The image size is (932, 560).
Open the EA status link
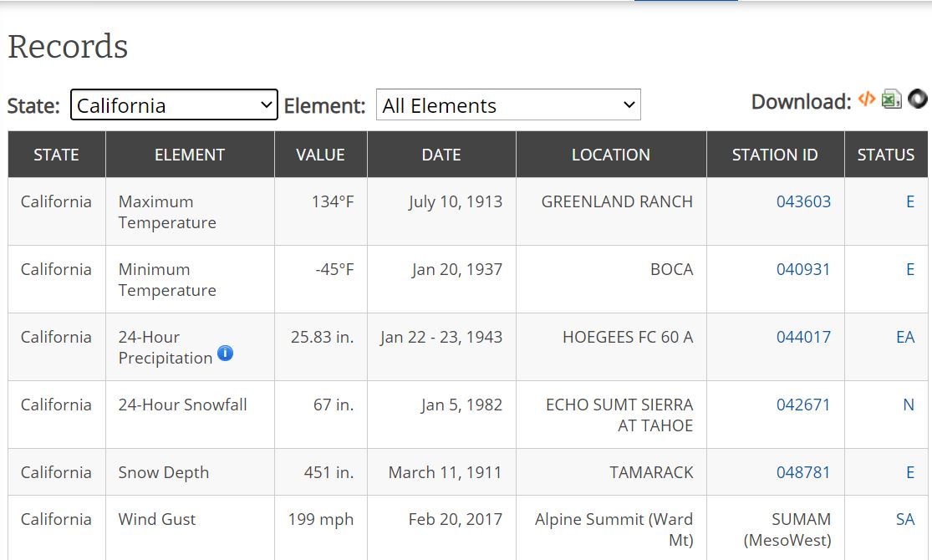(x=904, y=337)
